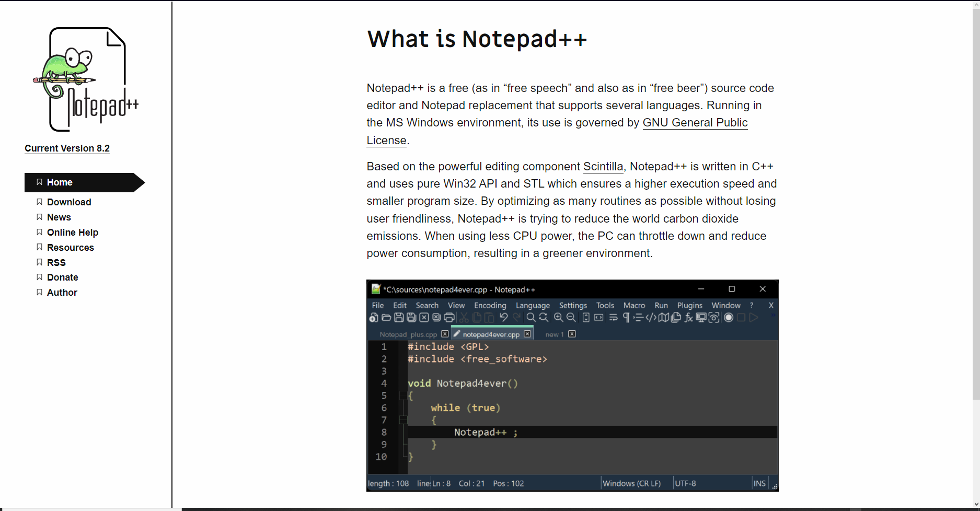Open the Language menu

(x=533, y=305)
